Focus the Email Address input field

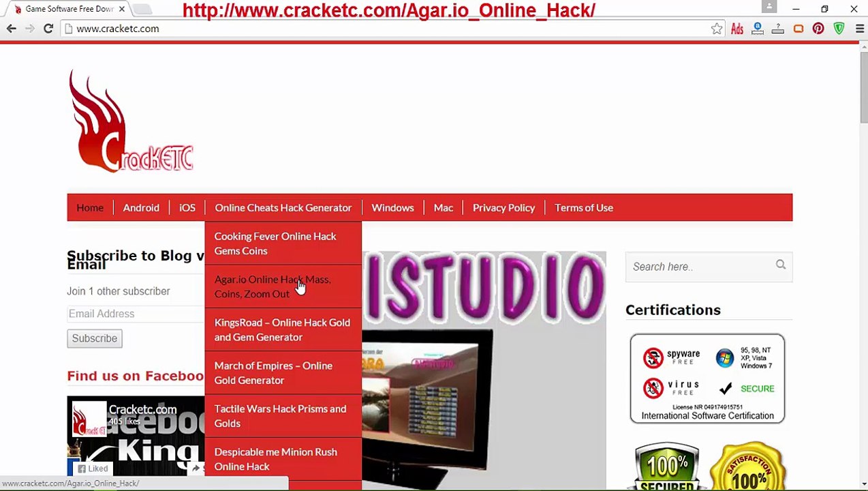point(136,314)
